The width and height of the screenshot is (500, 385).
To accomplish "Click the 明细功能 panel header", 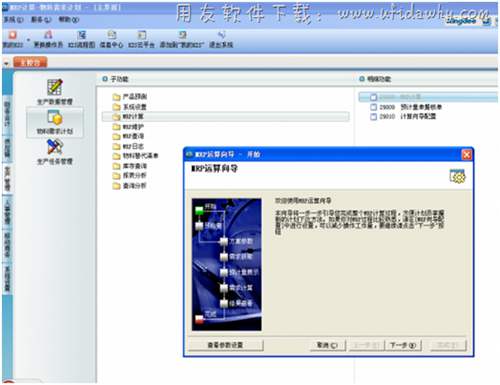I will click(375, 79).
